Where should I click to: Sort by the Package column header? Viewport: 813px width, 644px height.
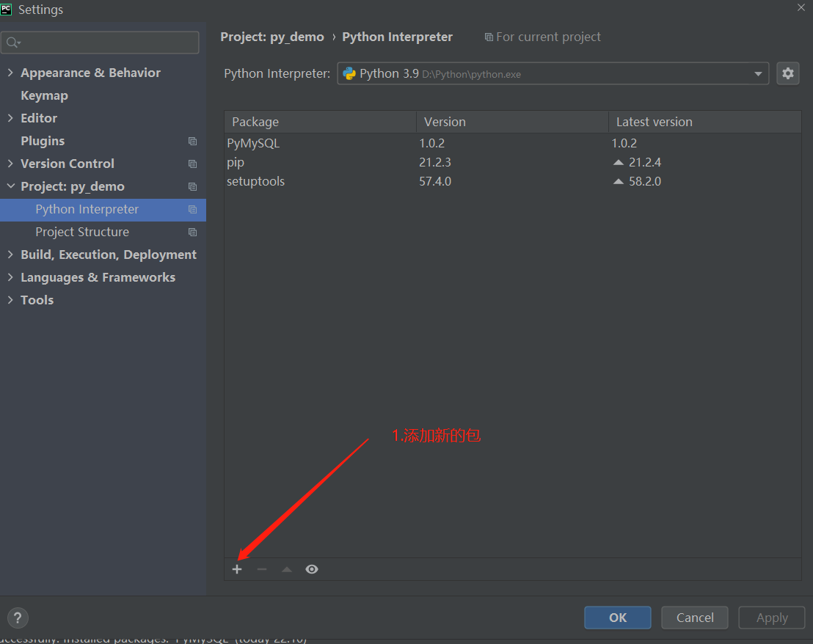tap(320, 122)
